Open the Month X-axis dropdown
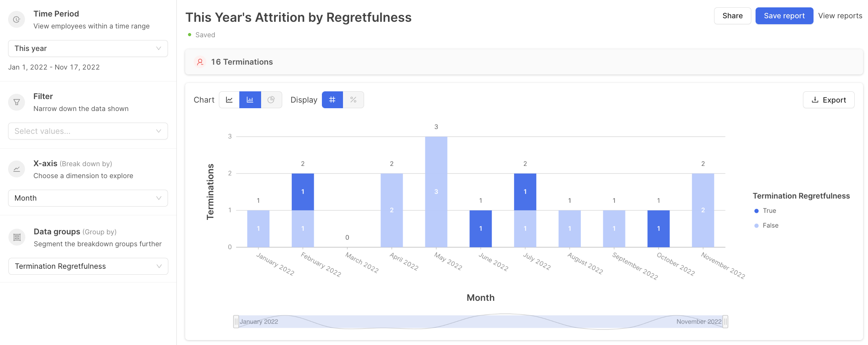Image resolution: width=868 pixels, height=345 pixels. click(x=88, y=198)
